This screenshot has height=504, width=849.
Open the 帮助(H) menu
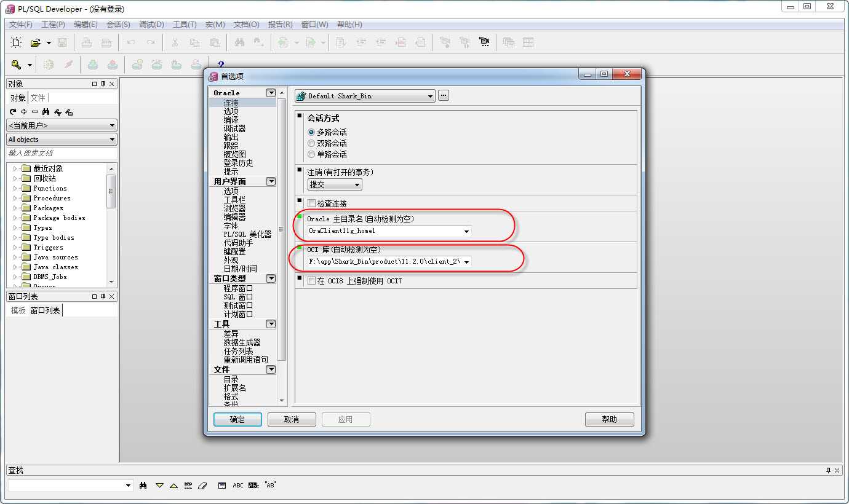[x=349, y=25]
